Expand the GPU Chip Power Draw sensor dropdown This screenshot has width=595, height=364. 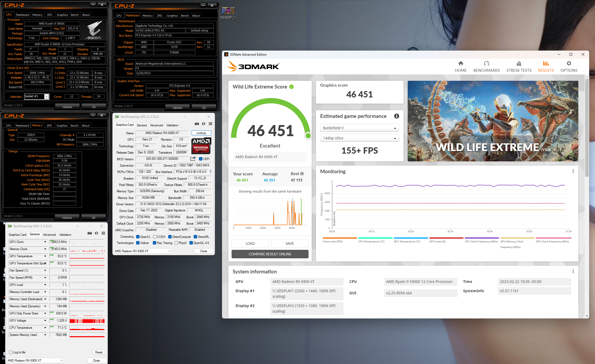pyautogui.click(x=45, y=313)
